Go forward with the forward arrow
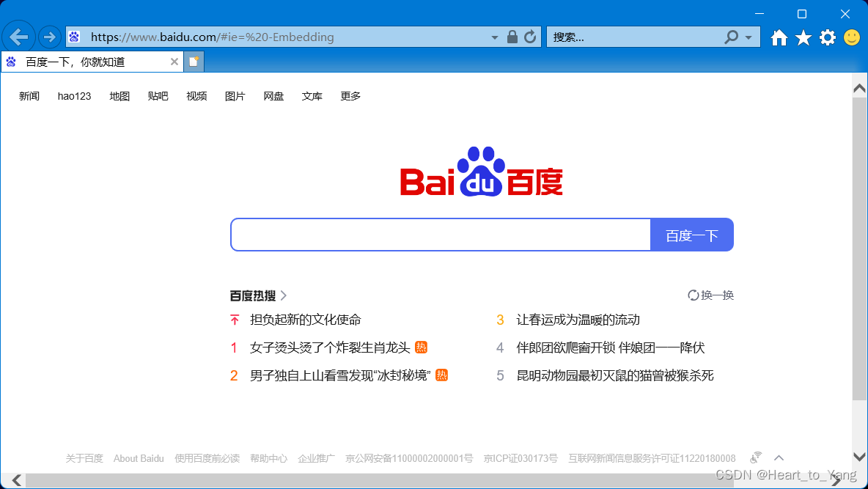The height and width of the screenshot is (489, 868). [x=50, y=37]
